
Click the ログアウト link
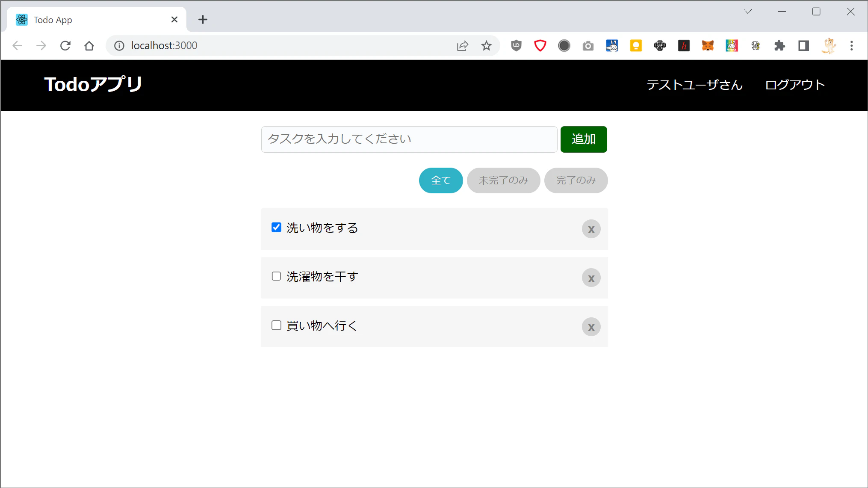[794, 85]
